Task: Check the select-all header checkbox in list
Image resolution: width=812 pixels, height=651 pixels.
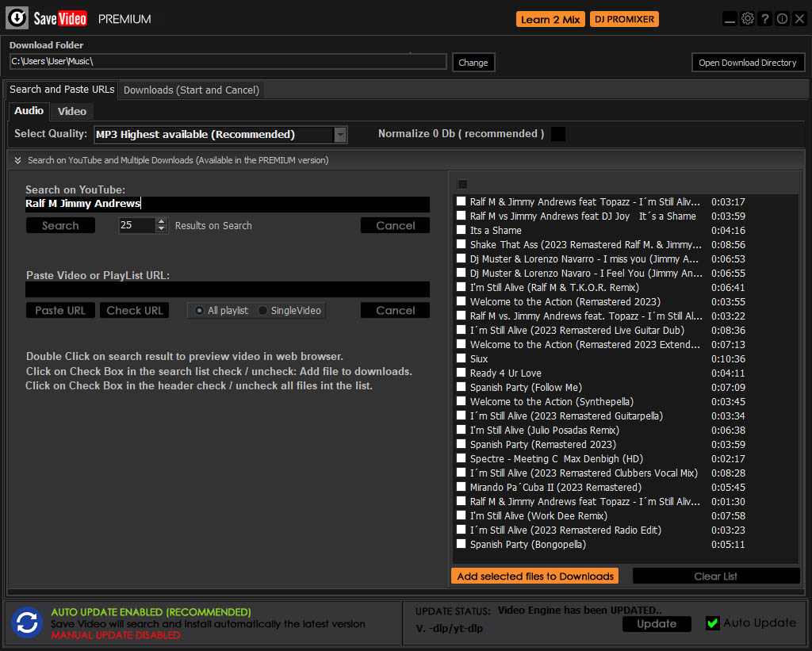Action: 462,184
